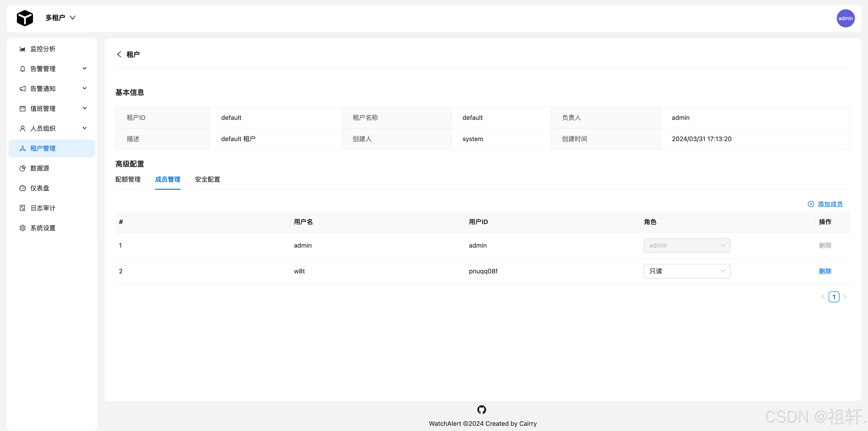Click the admin user avatar
The height and width of the screenshot is (431, 868).
845,18
